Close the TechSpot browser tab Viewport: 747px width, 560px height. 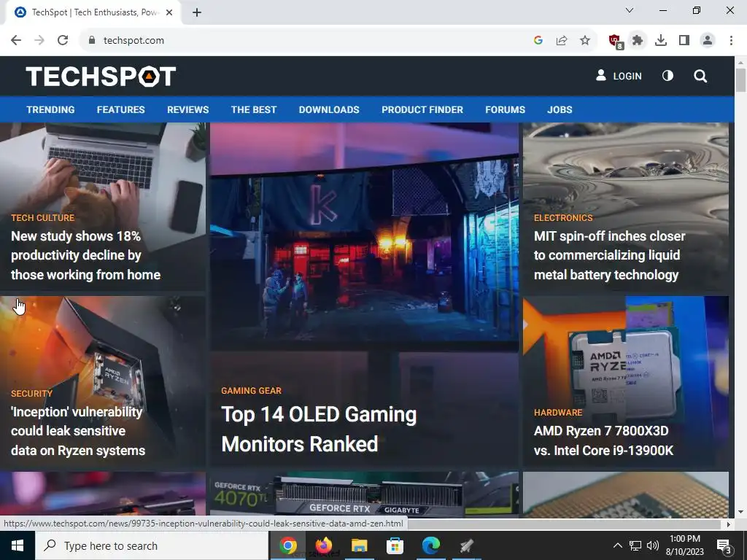pyautogui.click(x=169, y=12)
